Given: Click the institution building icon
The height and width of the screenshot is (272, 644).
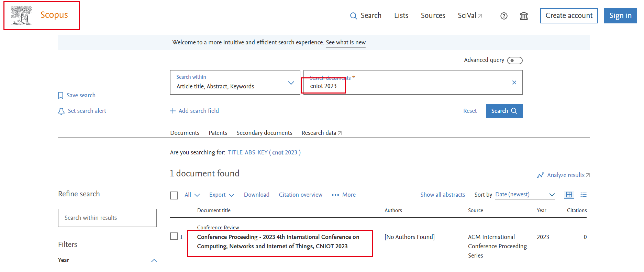Looking at the screenshot, I should [524, 16].
